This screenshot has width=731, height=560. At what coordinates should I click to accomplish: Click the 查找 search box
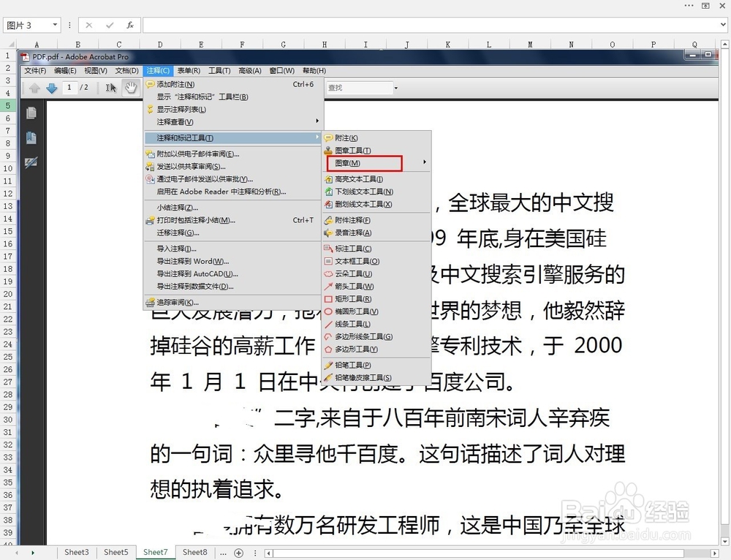359,88
